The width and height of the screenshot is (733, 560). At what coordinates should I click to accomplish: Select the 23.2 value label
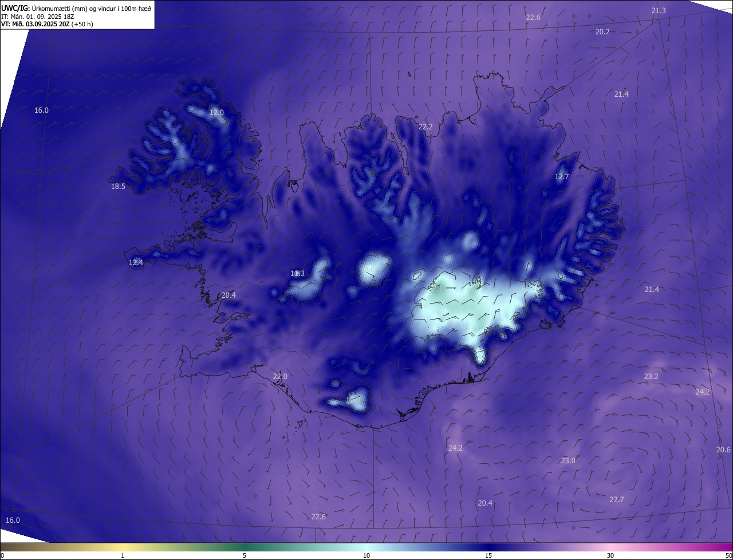click(651, 376)
